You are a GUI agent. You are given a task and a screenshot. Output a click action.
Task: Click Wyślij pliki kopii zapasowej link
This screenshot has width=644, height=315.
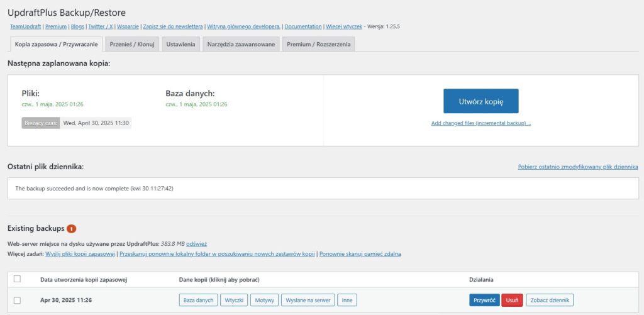pos(80,254)
